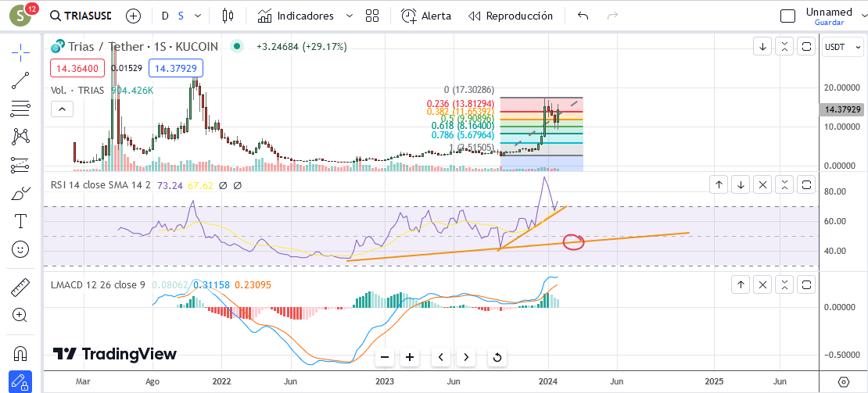868x393 pixels.
Task: Undo the last chart action
Action: click(583, 16)
